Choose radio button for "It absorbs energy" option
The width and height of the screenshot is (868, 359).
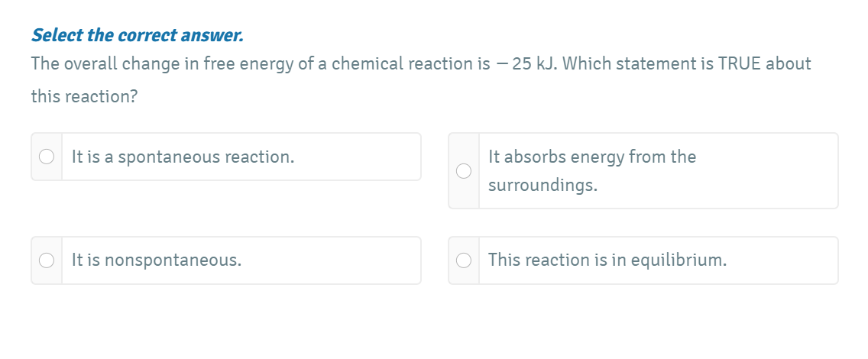(464, 170)
